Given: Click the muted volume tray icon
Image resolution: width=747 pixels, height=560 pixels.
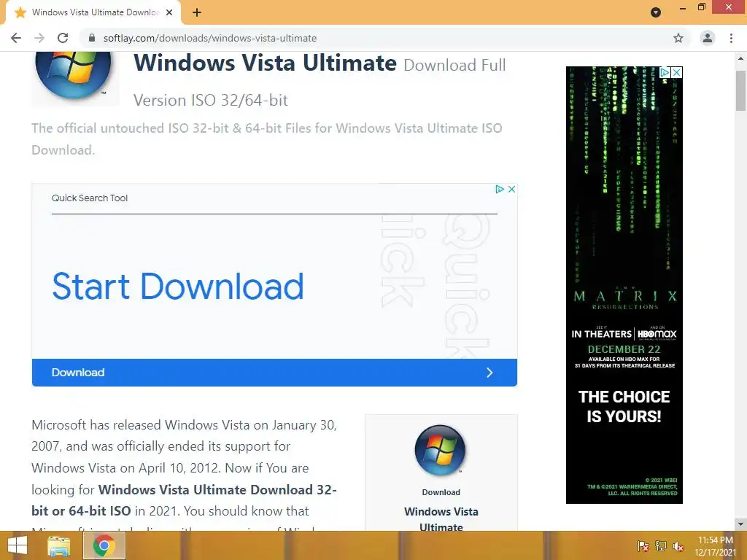Looking at the screenshot, I should pyautogui.click(x=678, y=545).
